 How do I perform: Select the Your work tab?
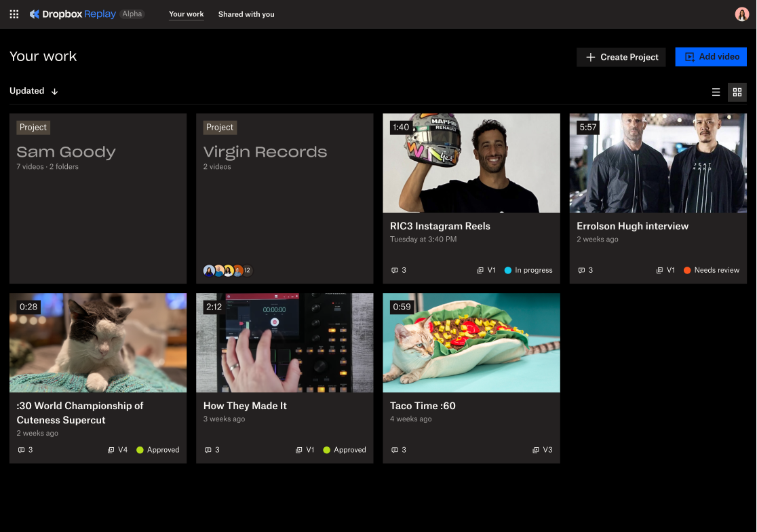pos(186,14)
